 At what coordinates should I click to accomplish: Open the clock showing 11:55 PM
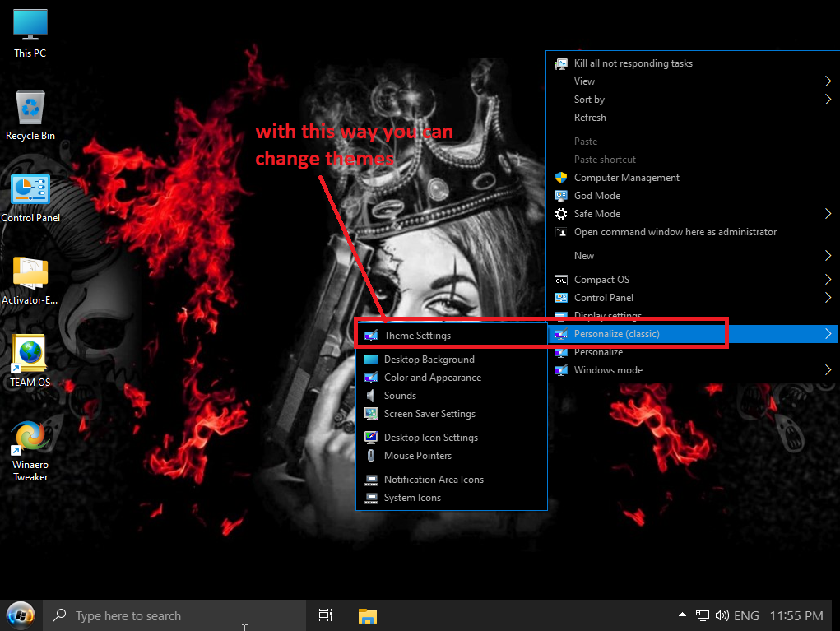point(796,616)
